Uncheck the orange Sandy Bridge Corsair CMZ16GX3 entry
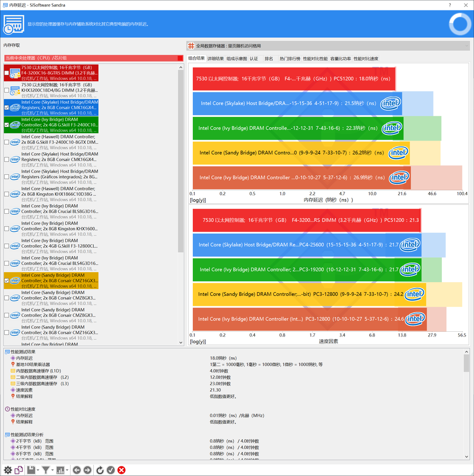The height and width of the screenshot is (476, 474). tap(7, 281)
